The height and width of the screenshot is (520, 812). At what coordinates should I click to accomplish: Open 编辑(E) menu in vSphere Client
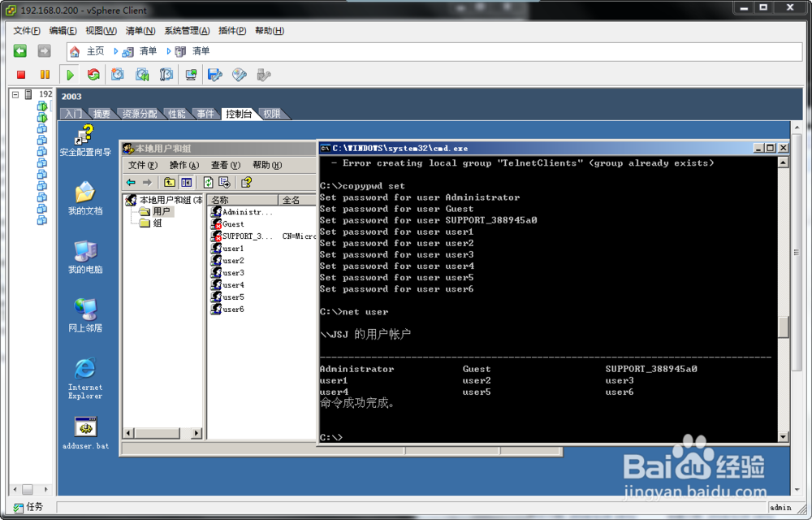point(63,31)
